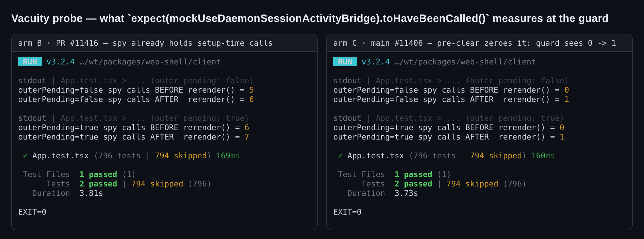
Task: Click the RUN badge in arm C
Action: click(345, 62)
